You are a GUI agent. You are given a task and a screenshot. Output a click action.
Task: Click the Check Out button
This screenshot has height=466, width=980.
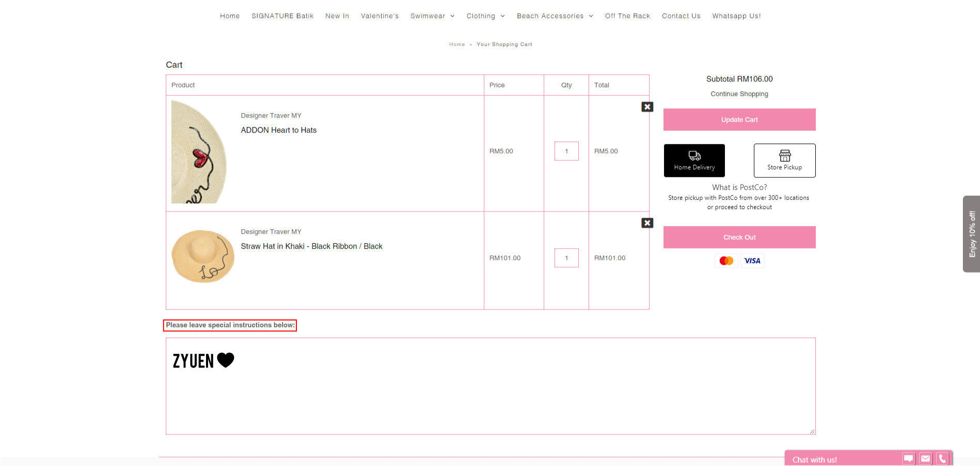tap(739, 237)
